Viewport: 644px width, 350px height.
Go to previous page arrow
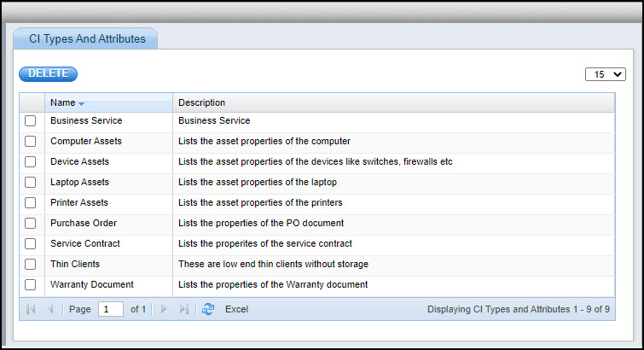tap(50, 309)
